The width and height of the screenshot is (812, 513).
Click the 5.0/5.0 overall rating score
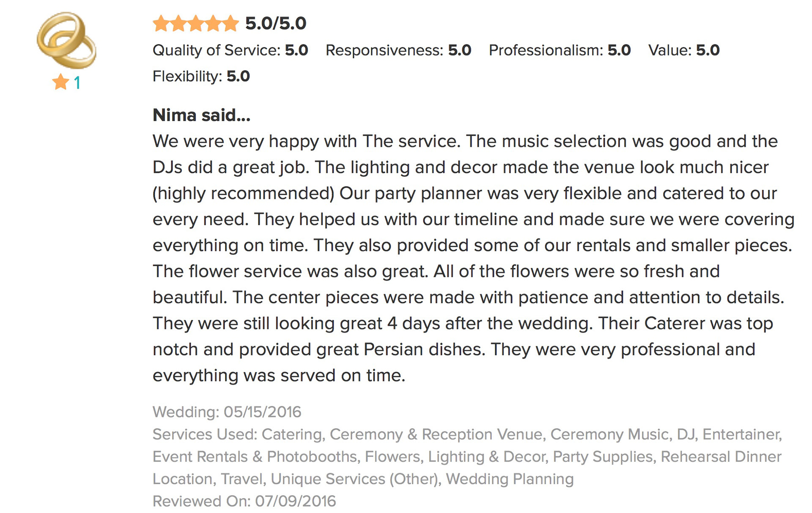[276, 24]
